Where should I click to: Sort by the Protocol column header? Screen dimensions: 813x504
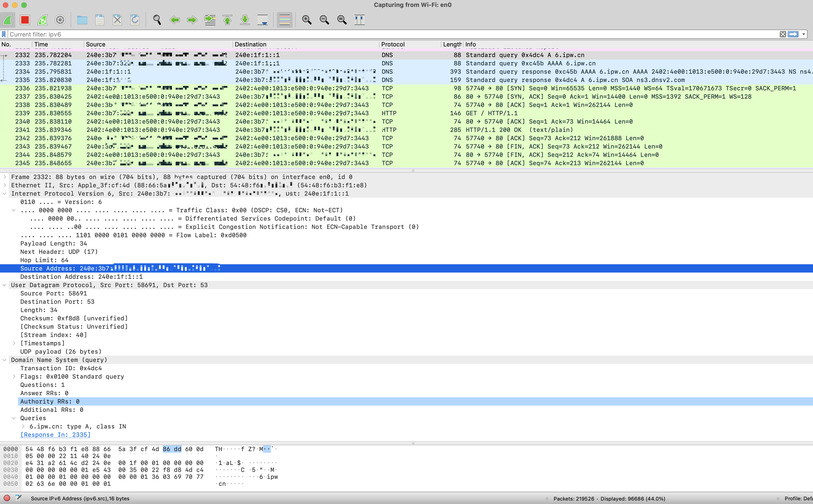point(410,44)
